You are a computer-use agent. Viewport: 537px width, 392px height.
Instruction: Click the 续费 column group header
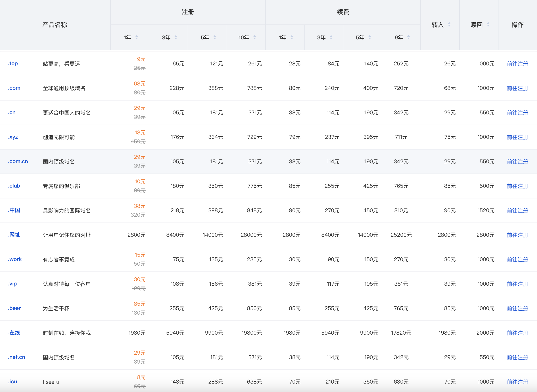pyautogui.click(x=343, y=12)
